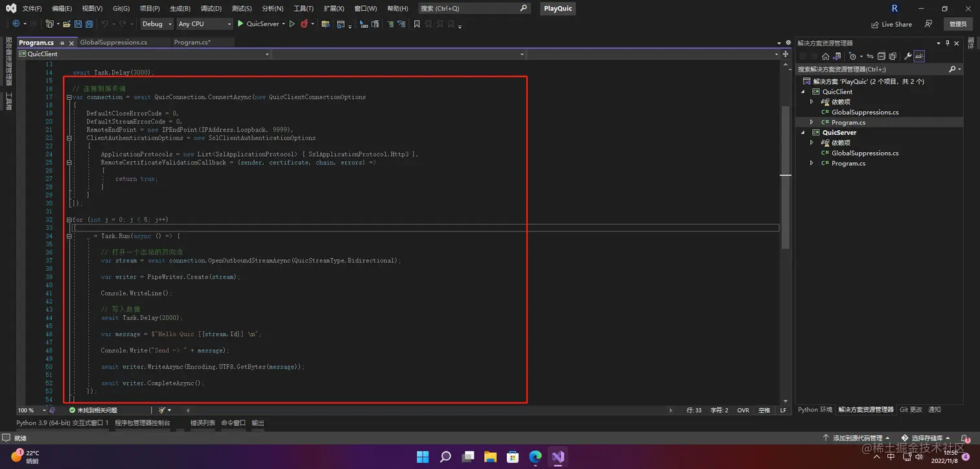Click the single Save disk icon
This screenshot has height=469, width=980.
click(78, 24)
